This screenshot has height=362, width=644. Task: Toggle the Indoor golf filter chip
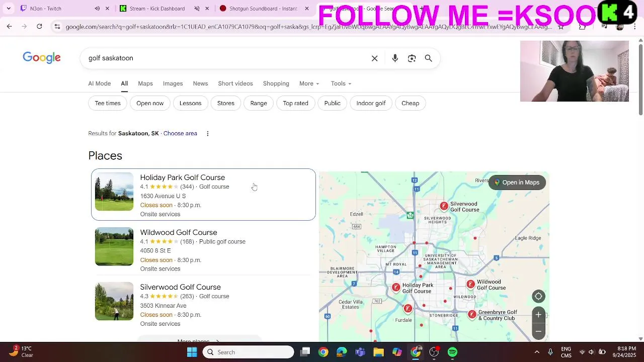[371, 103]
